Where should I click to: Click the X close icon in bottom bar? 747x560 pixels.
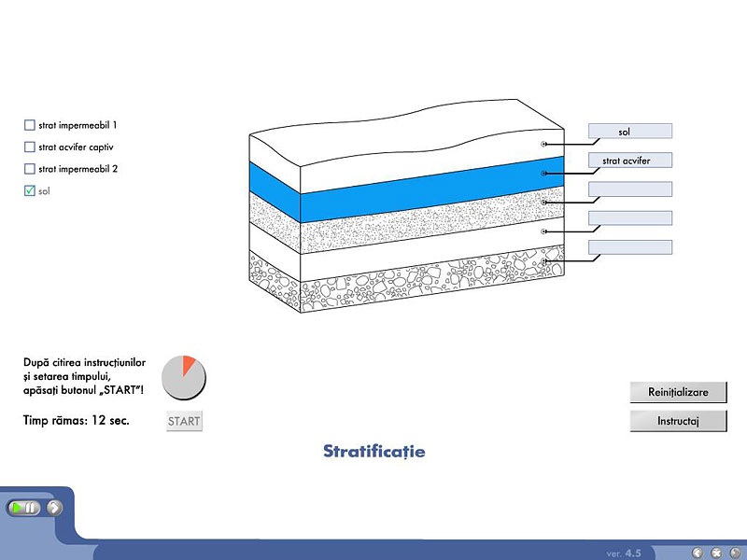point(715,553)
